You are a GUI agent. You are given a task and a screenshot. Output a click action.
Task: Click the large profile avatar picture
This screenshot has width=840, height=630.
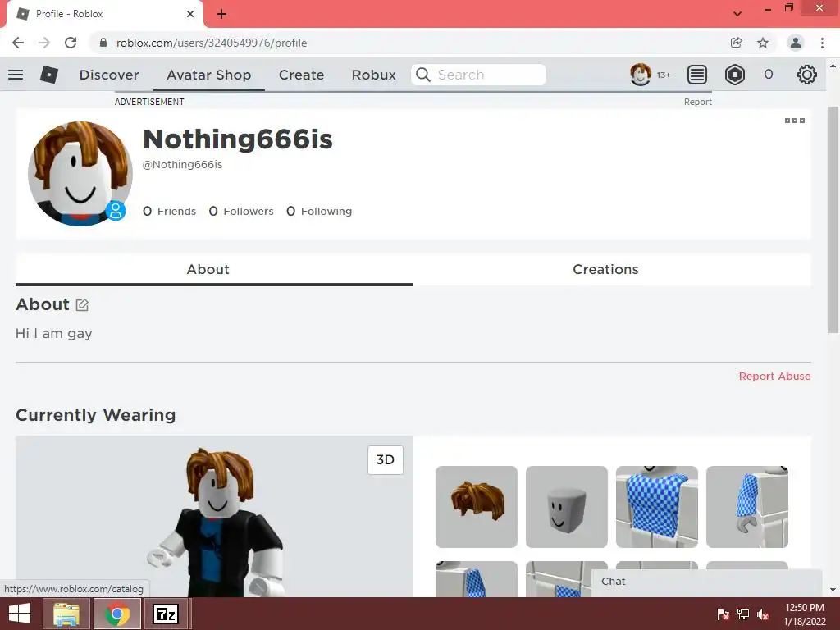click(80, 174)
